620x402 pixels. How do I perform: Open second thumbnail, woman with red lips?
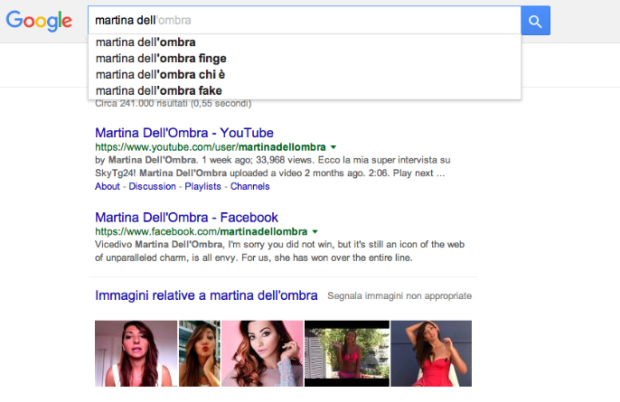(x=199, y=353)
